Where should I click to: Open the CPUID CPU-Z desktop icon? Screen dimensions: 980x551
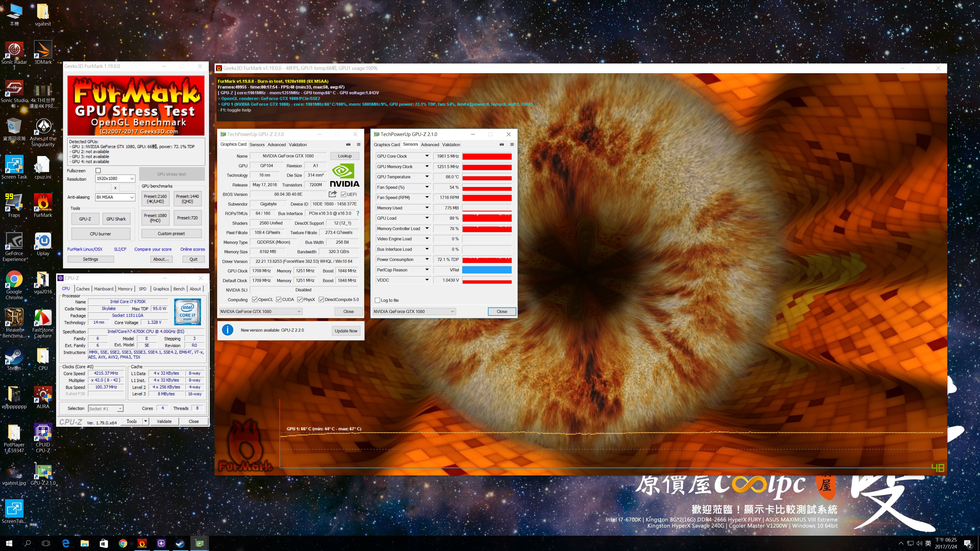43,438
